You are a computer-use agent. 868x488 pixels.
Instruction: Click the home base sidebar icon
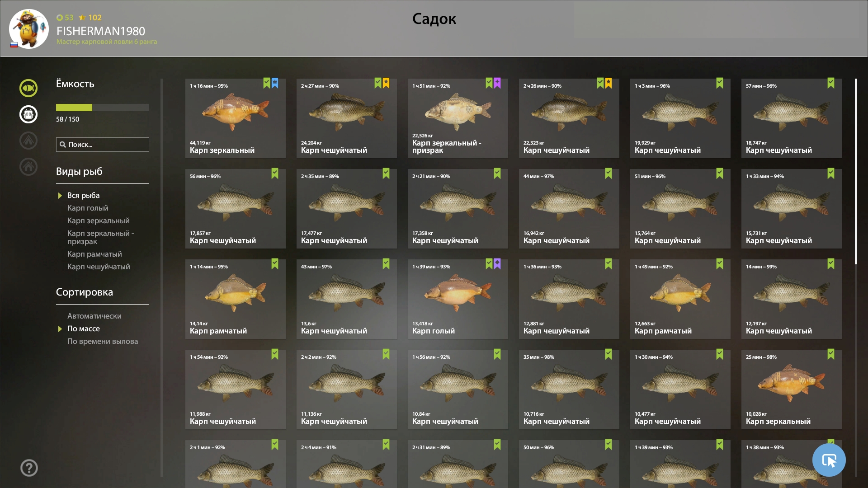coord(28,167)
